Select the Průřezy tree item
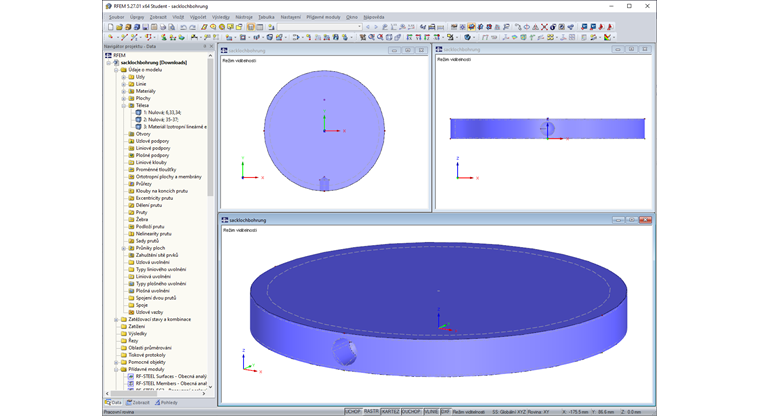 pyautogui.click(x=143, y=184)
